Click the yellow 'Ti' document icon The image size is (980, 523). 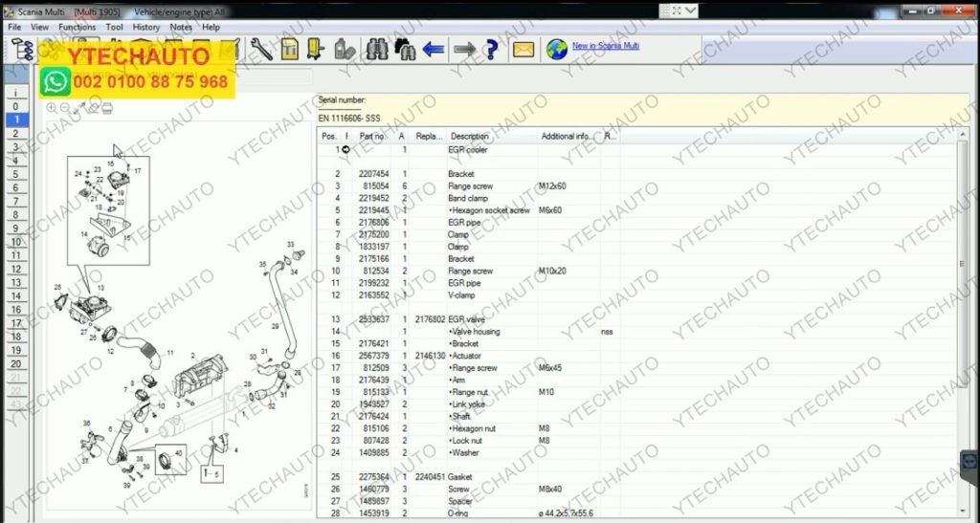(289, 50)
